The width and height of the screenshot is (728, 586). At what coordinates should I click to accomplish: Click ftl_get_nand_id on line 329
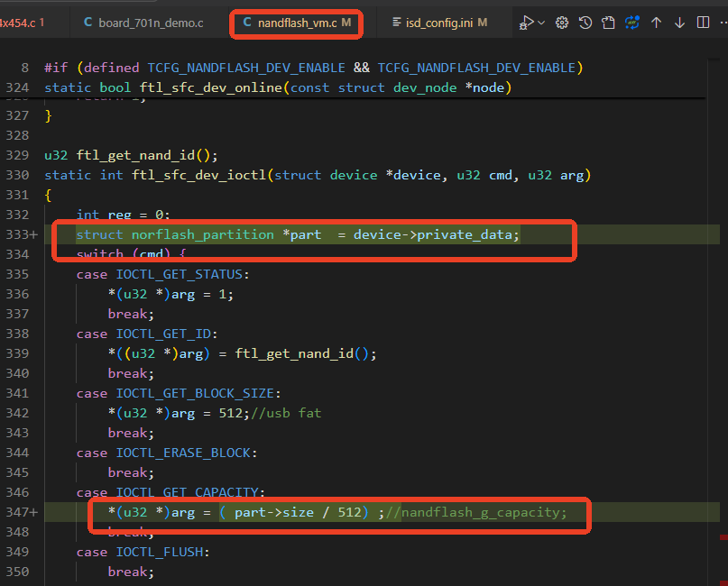135,155
